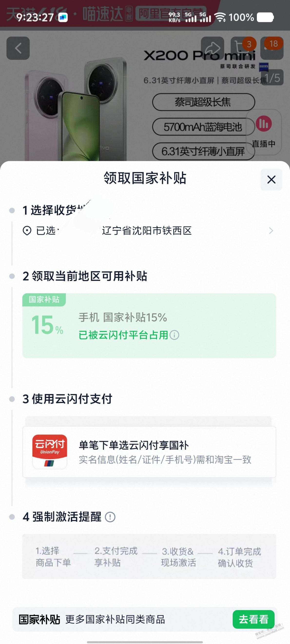Tap the 5700mAh蓝海电池 feature tag

[203, 127]
